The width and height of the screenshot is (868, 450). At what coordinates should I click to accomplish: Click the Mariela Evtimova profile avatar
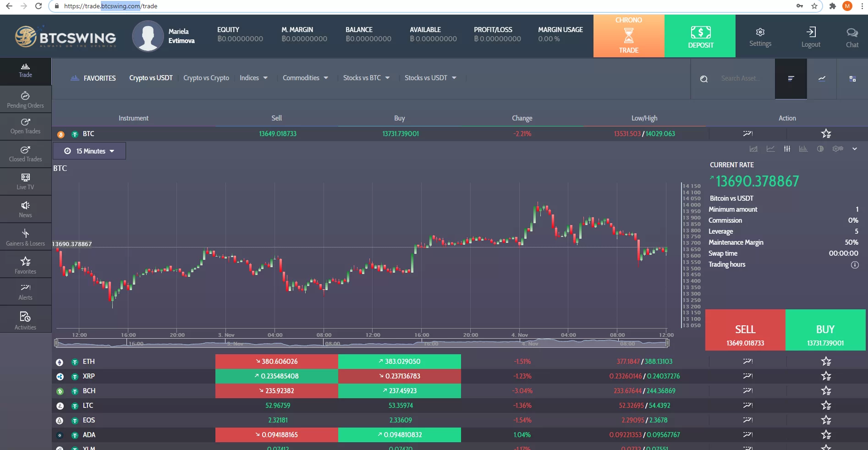(148, 36)
